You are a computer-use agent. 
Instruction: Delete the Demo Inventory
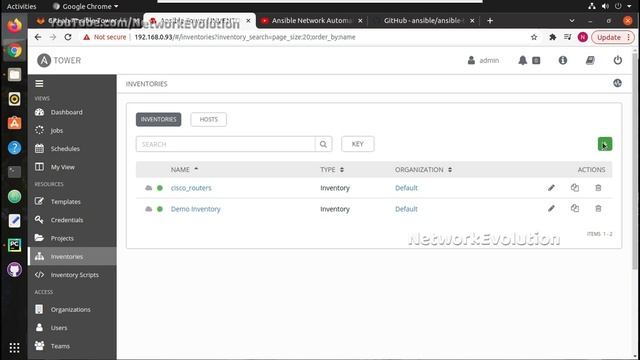[598, 209]
